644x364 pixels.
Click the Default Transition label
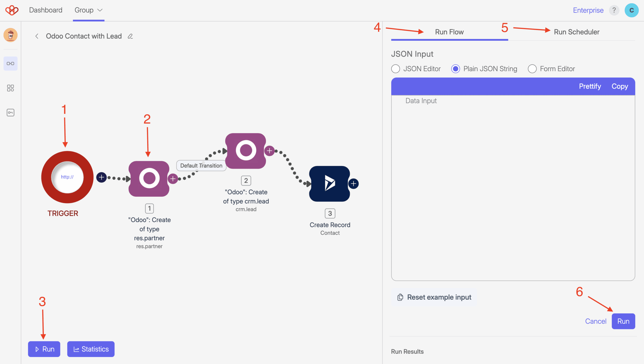(201, 166)
